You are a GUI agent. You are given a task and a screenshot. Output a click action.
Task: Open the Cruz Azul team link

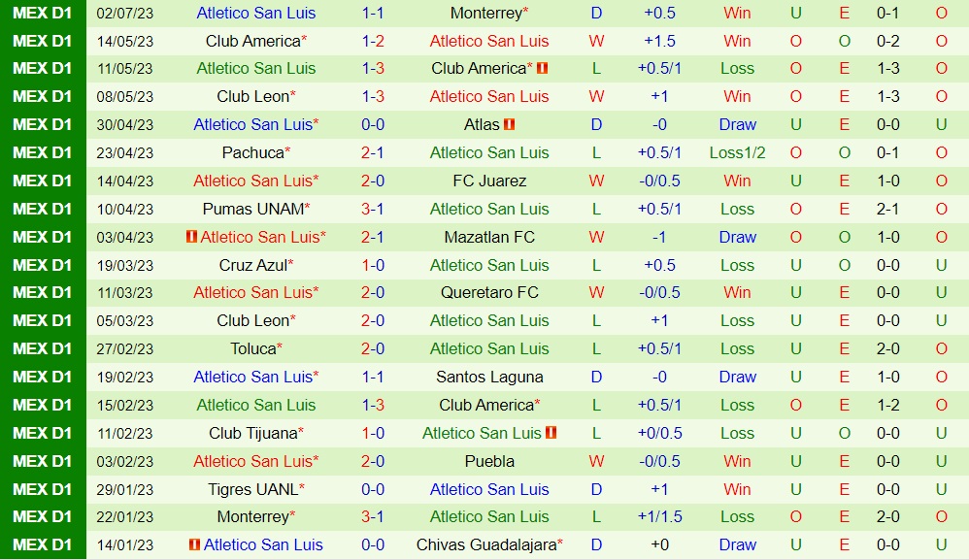coord(252,265)
